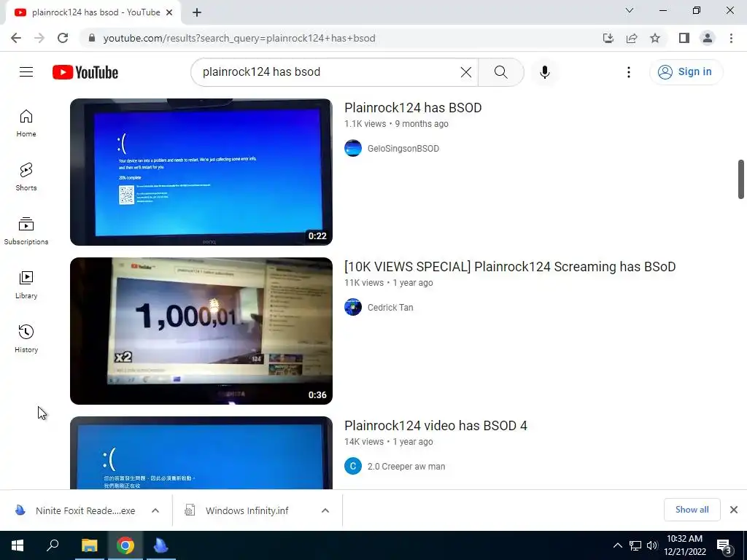Click Chrome icon in the taskbar
The height and width of the screenshot is (560, 747).
click(125, 545)
